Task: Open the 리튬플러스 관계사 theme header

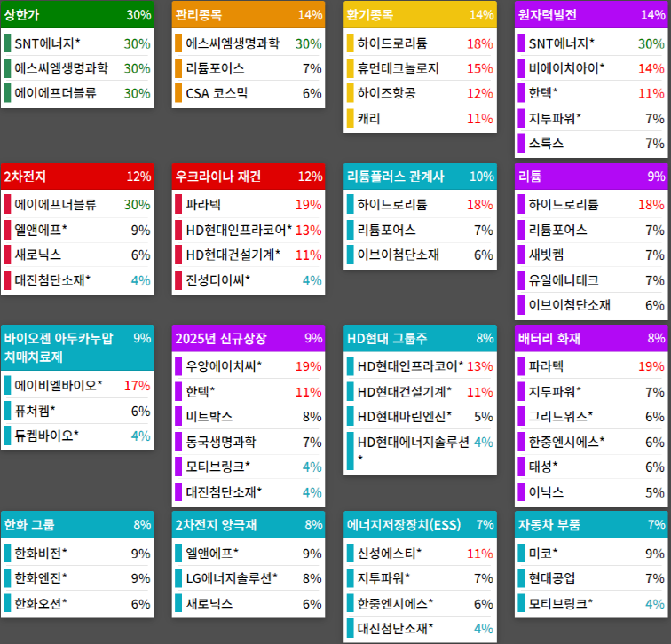Action: (x=420, y=177)
